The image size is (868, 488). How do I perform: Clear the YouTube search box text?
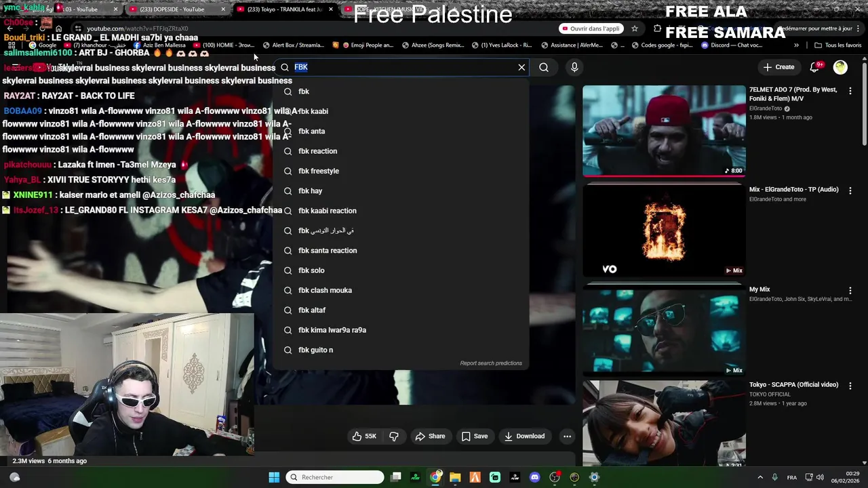521,67
